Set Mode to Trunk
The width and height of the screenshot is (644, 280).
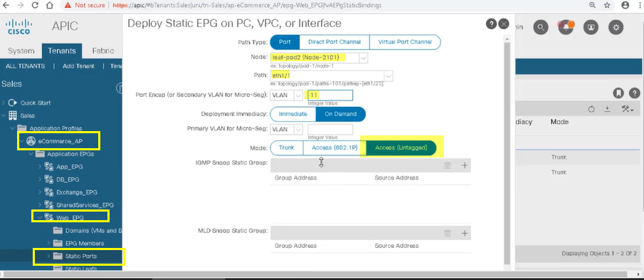(x=286, y=147)
